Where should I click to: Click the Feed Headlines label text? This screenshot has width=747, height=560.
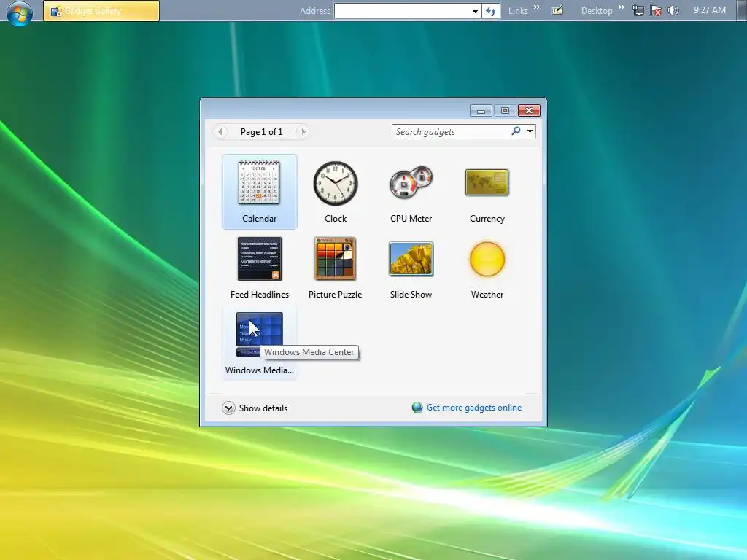(260, 295)
